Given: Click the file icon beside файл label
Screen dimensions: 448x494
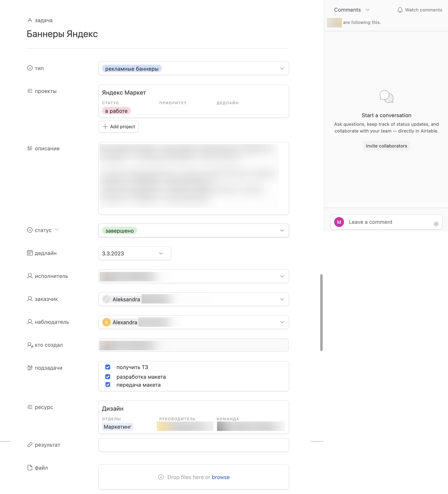Looking at the screenshot, I should tap(30, 467).
